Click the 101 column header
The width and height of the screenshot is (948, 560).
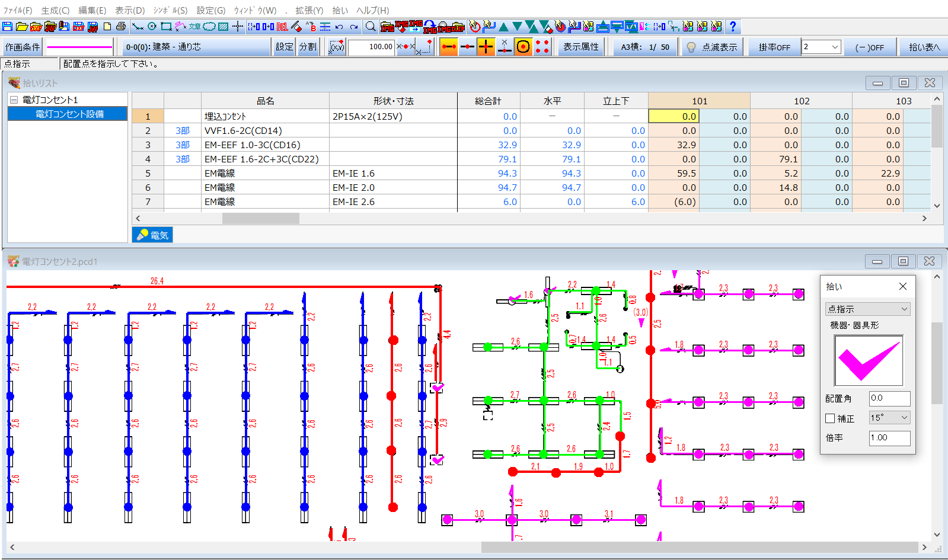point(700,101)
